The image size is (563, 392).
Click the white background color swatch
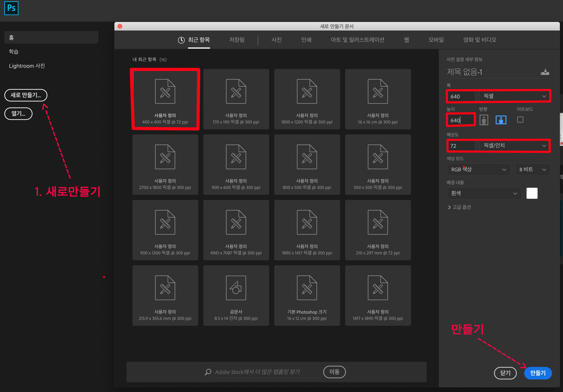(x=532, y=193)
